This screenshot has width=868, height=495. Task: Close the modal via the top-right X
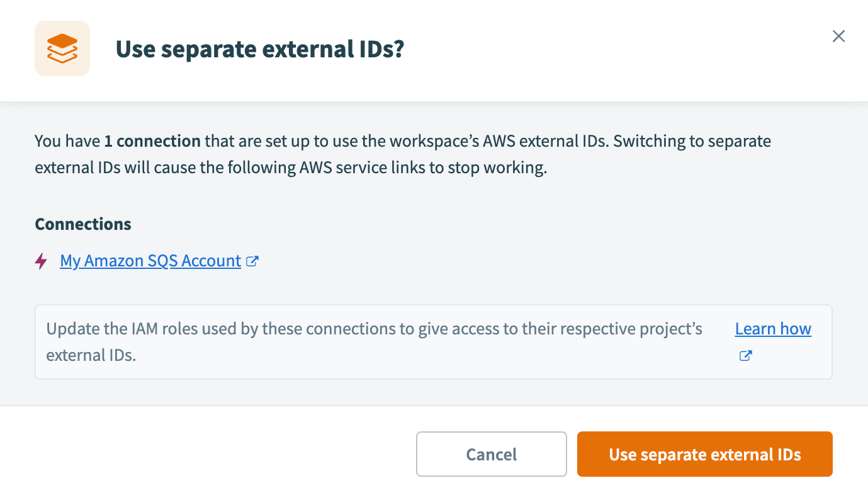coord(838,36)
